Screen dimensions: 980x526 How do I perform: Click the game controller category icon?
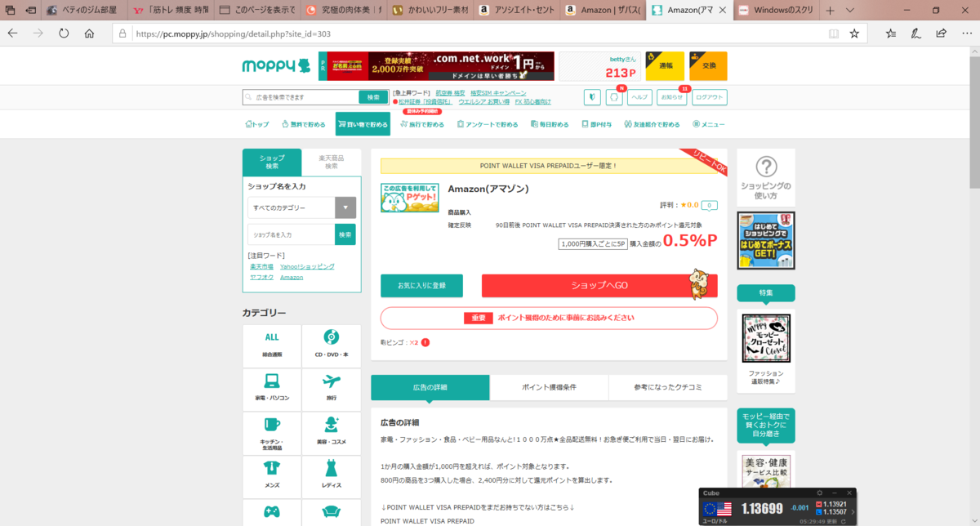(x=272, y=512)
